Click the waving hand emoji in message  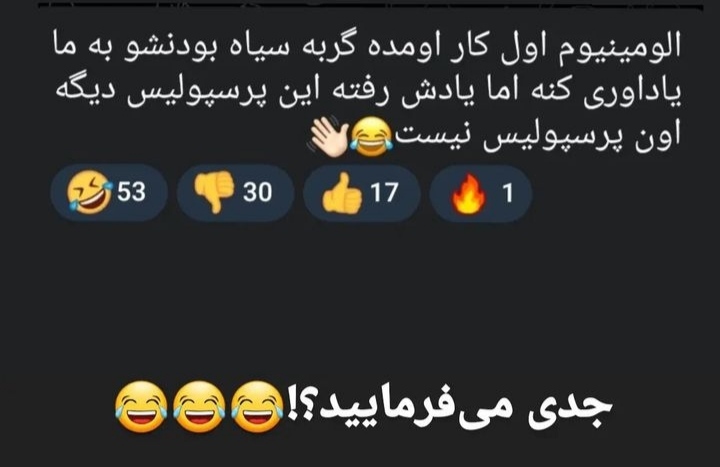point(329,137)
